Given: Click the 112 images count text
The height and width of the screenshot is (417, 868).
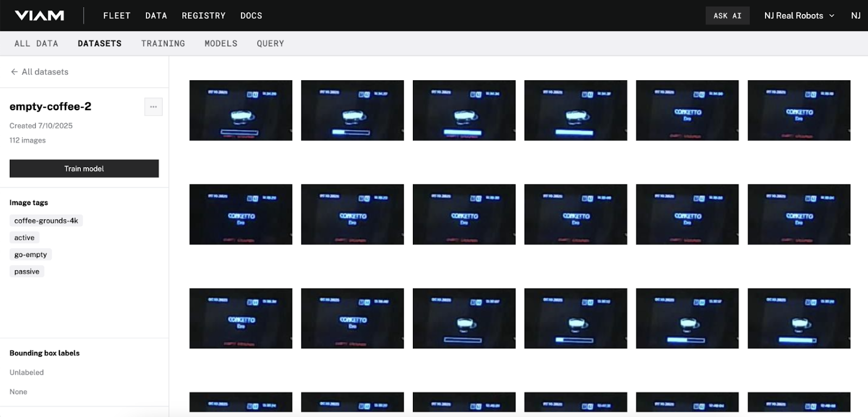Looking at the screenshot, I should tap(28, 140).
